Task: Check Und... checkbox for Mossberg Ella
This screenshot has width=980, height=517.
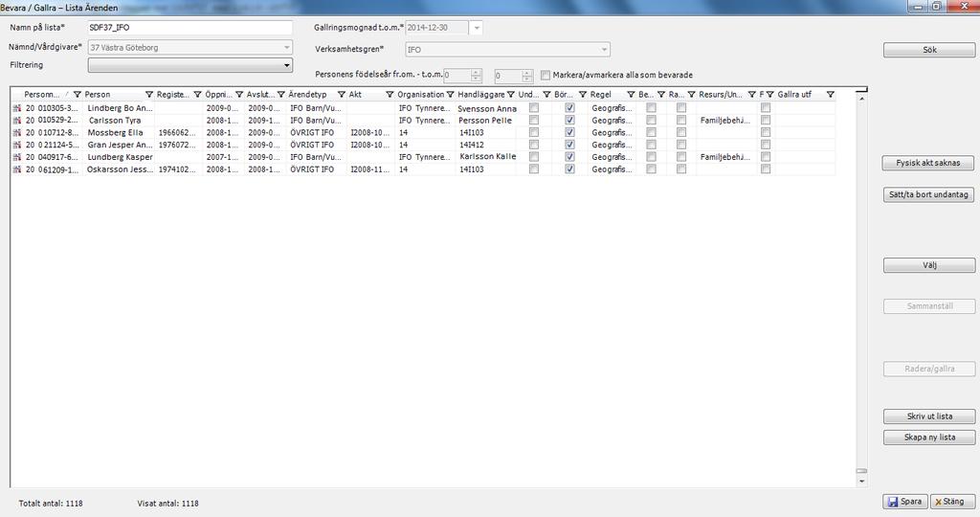Action: click(x=534, y=132)
